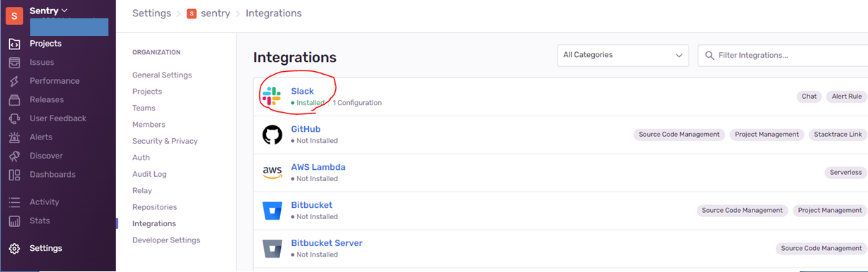
Task: Click GitHub's Source Code Management tag
Action: coord(679,134)
